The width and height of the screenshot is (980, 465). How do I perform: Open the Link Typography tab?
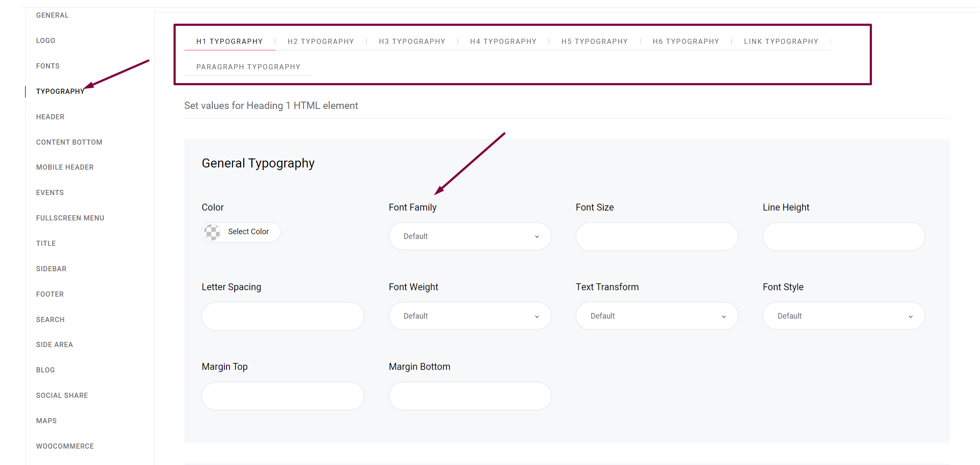[x=781, y=41]
